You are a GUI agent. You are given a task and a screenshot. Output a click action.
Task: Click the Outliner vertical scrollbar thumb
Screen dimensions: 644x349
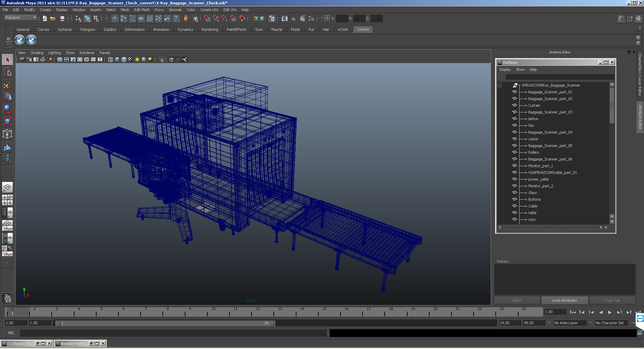612,106
